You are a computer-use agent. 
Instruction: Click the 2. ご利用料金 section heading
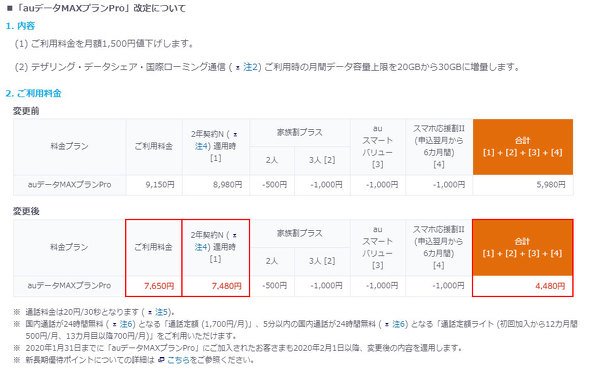point(33,93)
